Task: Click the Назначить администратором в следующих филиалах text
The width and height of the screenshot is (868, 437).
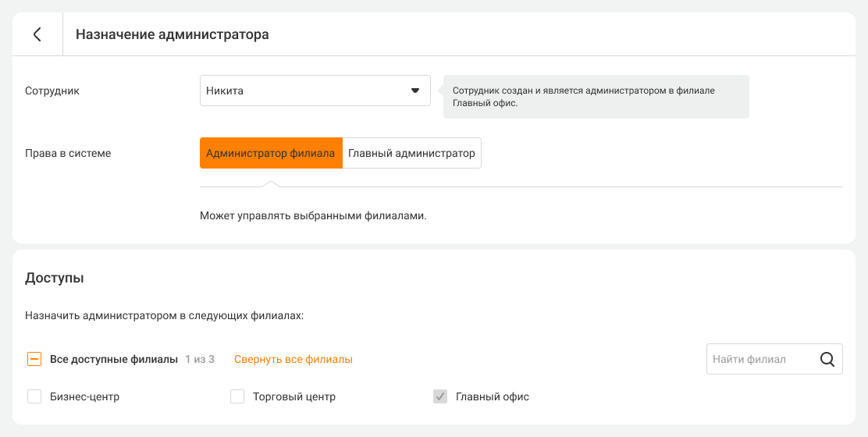Action: [164, 316]
